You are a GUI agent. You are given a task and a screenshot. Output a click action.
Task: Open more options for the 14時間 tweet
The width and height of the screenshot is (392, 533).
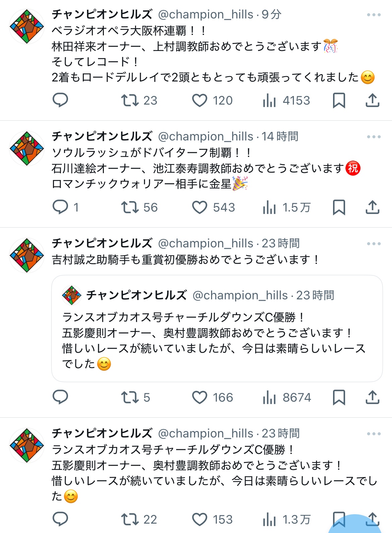pos(374,137)
